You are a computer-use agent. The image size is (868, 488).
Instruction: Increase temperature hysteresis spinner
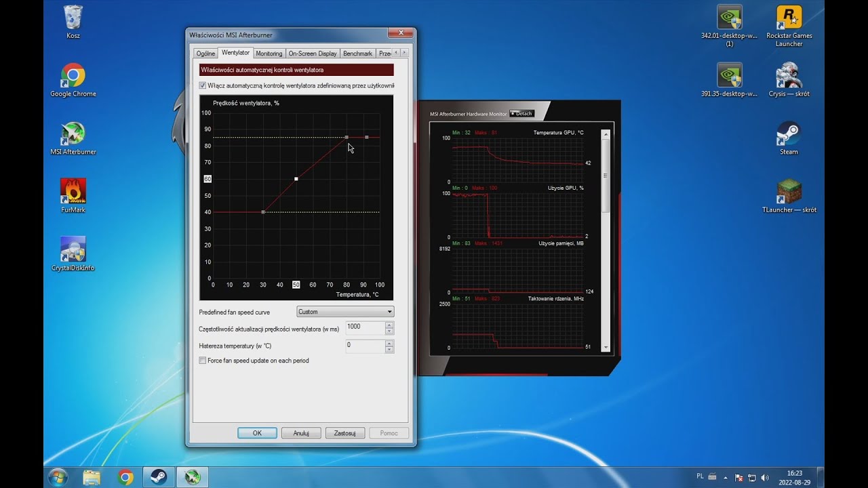[x=389, y=343]
